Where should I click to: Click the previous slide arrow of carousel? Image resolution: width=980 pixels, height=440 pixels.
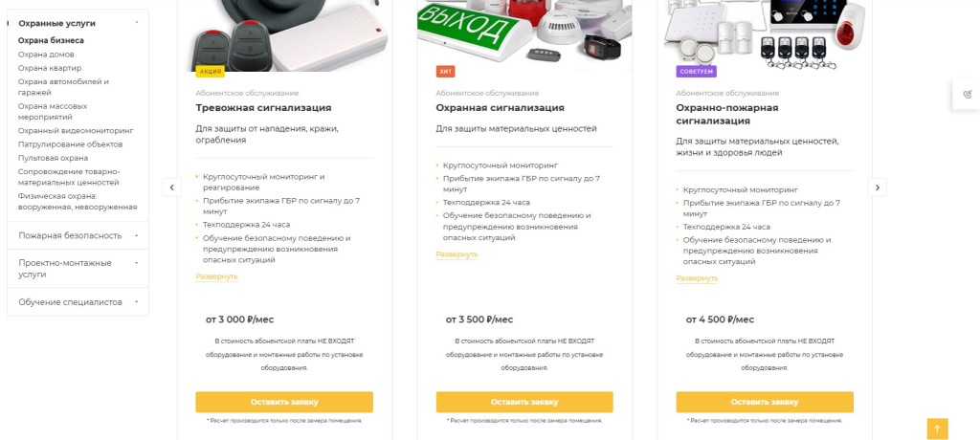click(172, 187)
